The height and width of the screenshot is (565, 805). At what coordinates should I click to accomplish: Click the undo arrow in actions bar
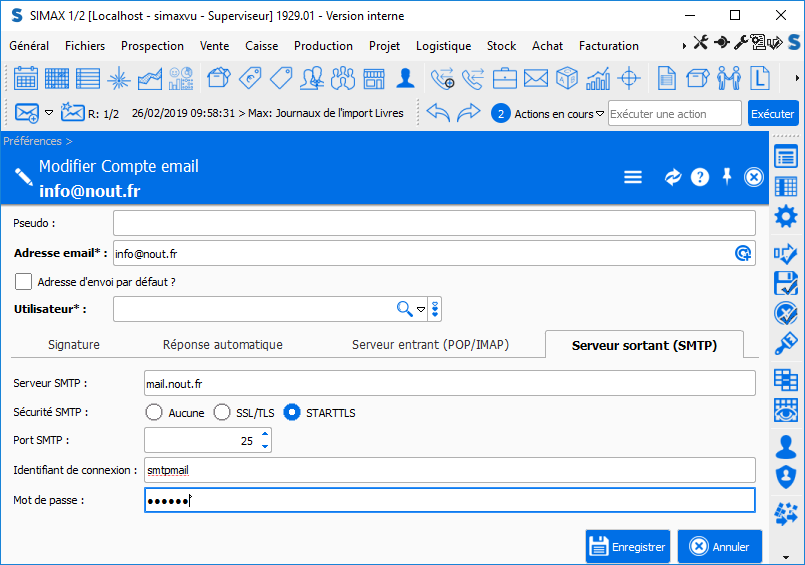click(438, 113)
